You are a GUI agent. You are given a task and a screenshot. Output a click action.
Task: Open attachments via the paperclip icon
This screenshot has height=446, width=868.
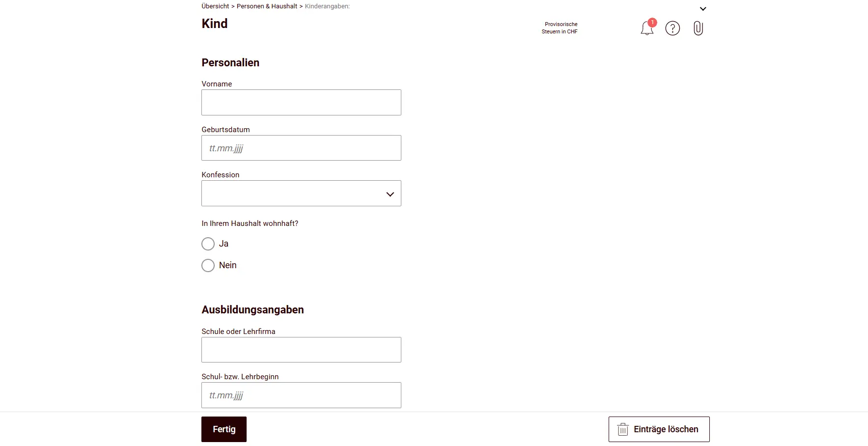tap(698, 28)
